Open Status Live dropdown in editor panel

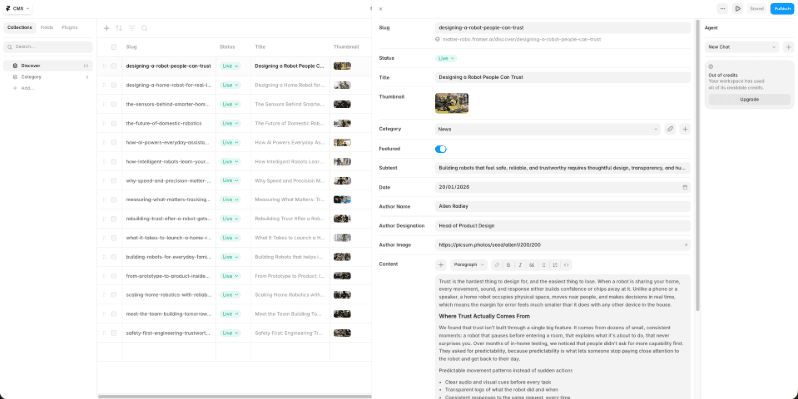(x=446, y=59)
